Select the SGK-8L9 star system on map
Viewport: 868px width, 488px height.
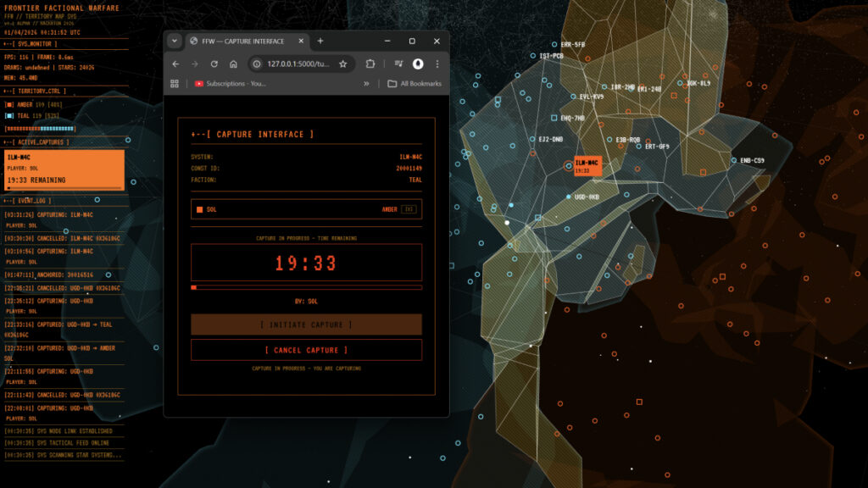point(681,83)
